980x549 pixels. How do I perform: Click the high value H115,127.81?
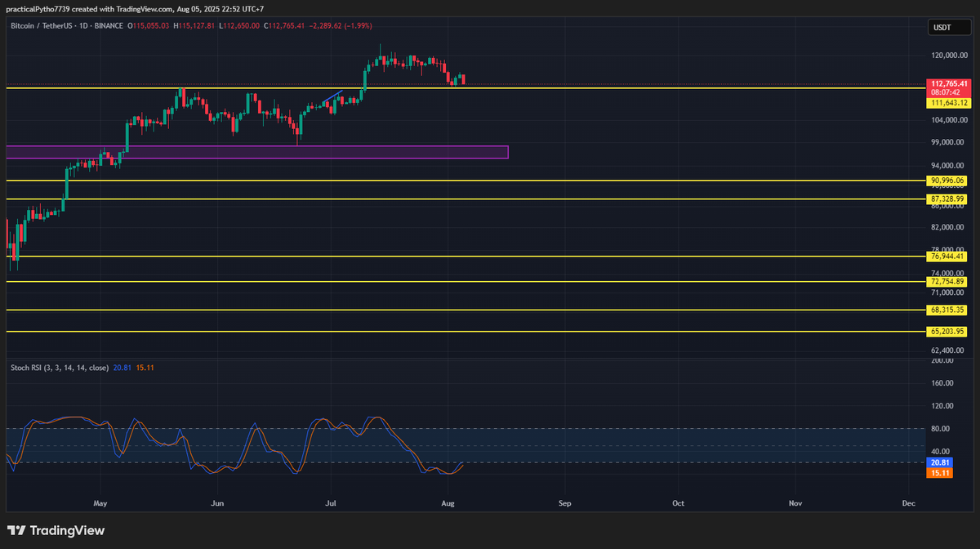pyautogui.click(x=194, y=26)
